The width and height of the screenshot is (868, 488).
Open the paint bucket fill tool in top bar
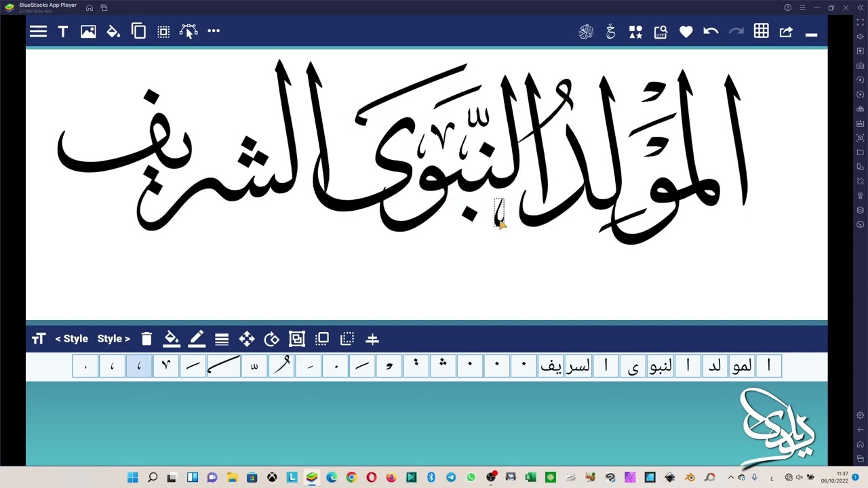(113, 31)
